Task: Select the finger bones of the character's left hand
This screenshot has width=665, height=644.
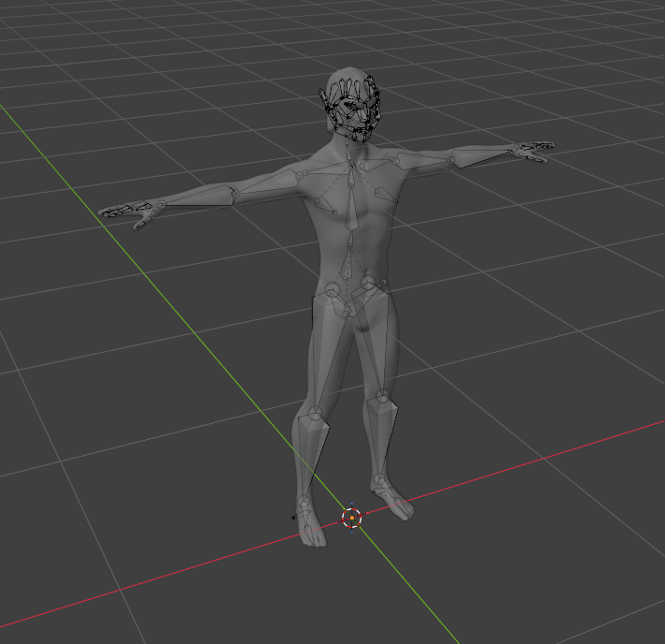Action: (535, 150)
